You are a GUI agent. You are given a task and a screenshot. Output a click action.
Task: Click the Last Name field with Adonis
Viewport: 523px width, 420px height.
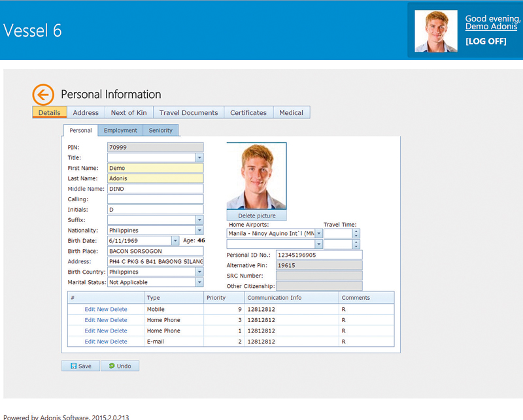pyautogui.click(x=156, y=178)
